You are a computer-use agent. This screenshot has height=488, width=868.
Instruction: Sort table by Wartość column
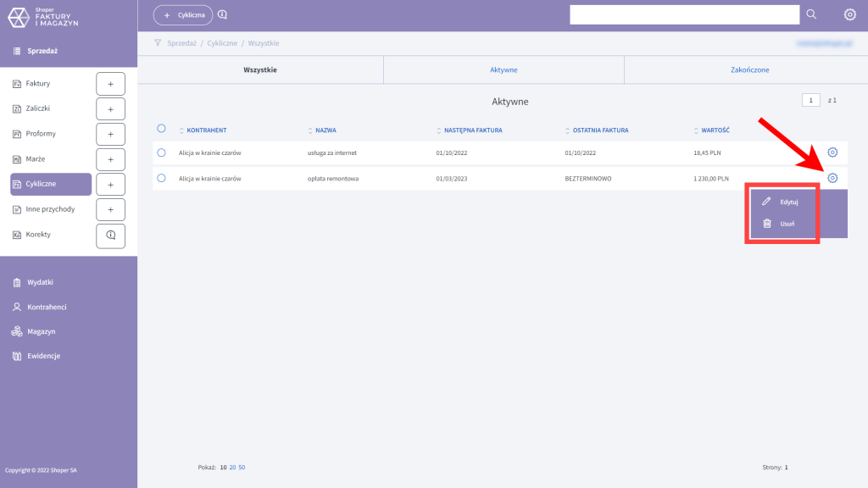pos(715,130)
